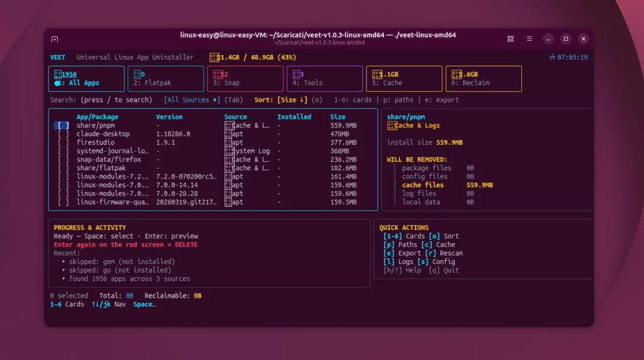Click the Reclaimable 0B value in status bar

[197, 295]
